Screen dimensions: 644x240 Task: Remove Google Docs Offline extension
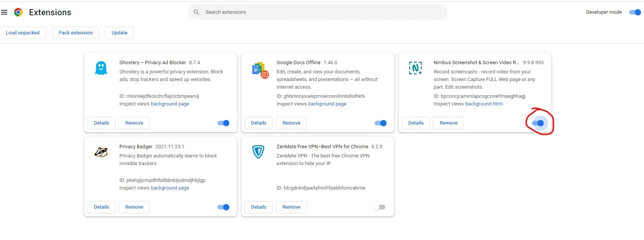[291, 123]
